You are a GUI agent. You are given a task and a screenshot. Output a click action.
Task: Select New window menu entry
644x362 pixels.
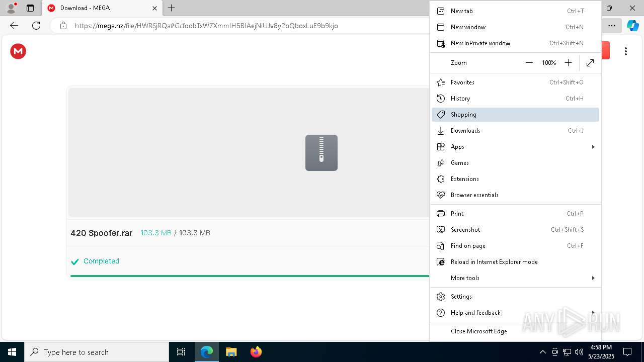pyautogui.click(x=515, y=27)
